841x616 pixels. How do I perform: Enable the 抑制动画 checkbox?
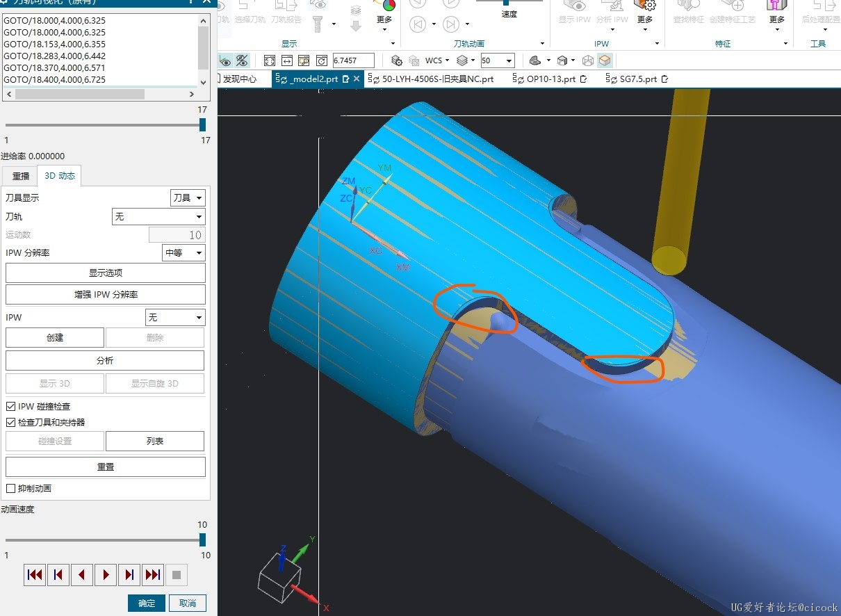click(x=10, y=488)
